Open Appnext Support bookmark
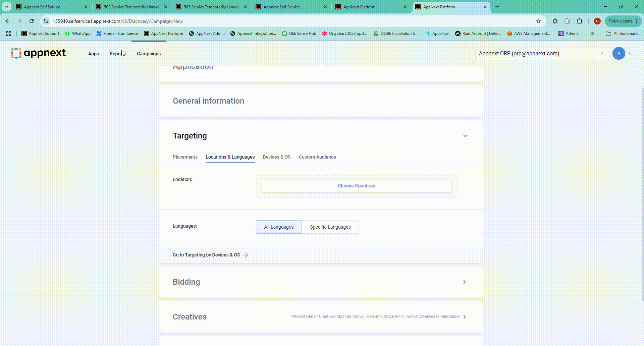The width and height of the screenshot is (644, 346). (x=40, y=34)
